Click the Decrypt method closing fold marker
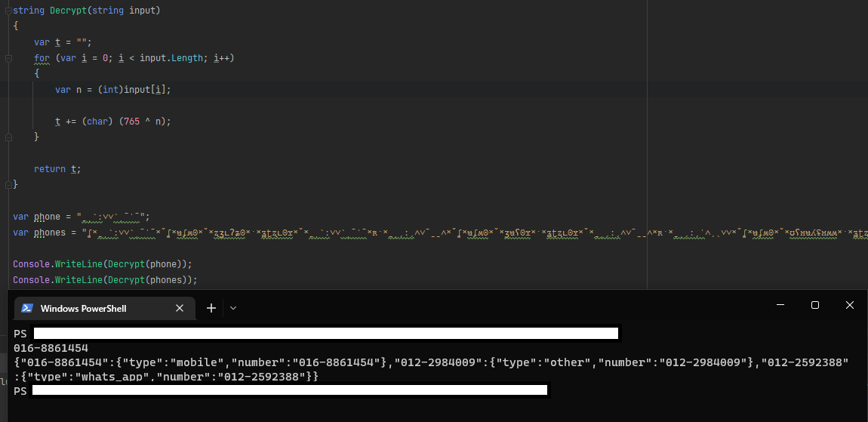This screenshot has height=422, width=868. pos(8,184)
